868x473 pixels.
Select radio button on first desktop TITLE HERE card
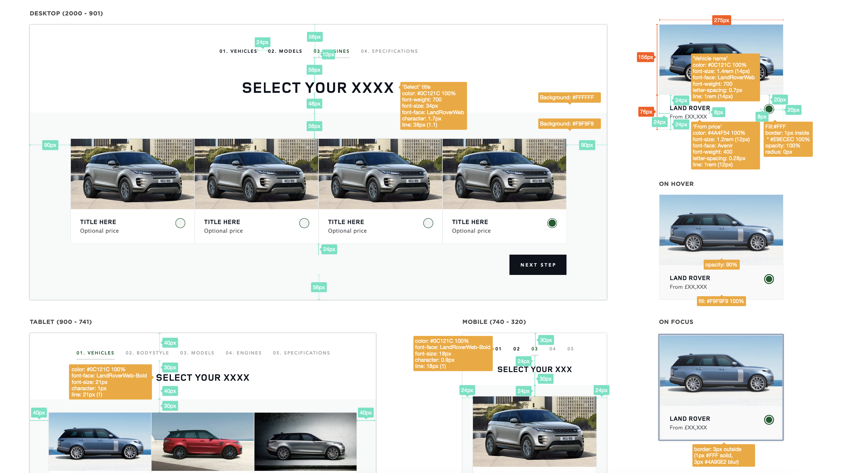click(x=180, y=223)
